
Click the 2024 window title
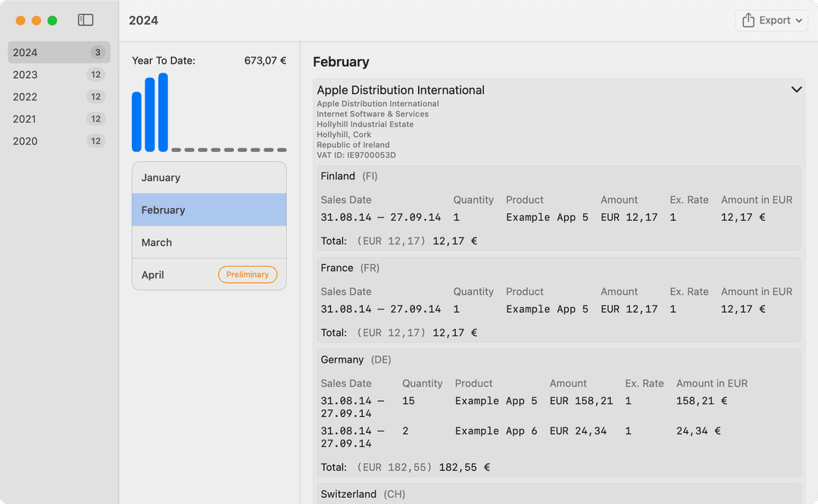[x=143, y=20]
